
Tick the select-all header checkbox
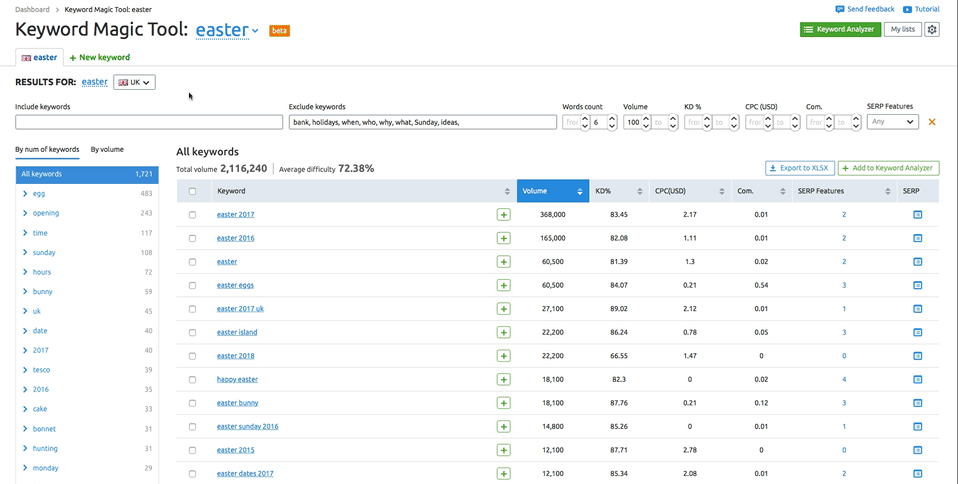pyautogui.click(x=192, y=191)
